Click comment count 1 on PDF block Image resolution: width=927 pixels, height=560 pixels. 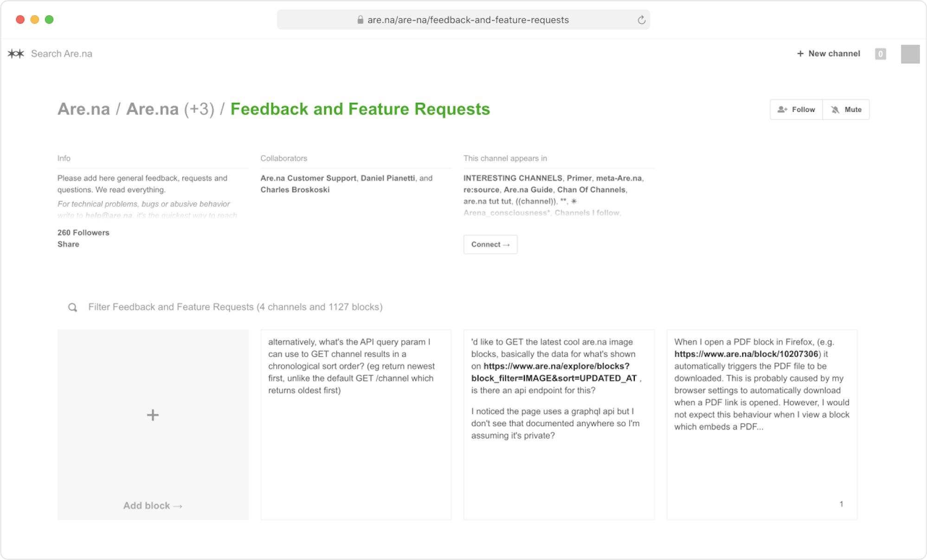[x=841, y=504]
